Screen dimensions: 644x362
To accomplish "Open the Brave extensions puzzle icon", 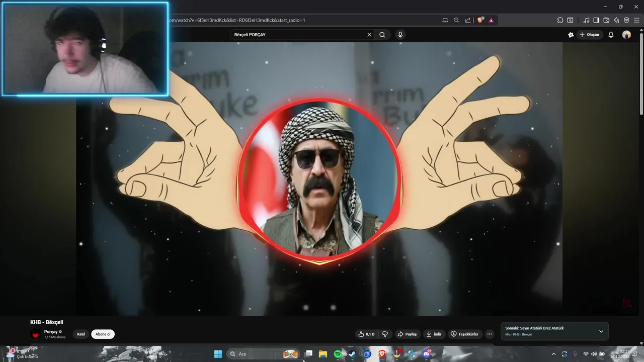I will pyautogui.click(x=560, y=20).
